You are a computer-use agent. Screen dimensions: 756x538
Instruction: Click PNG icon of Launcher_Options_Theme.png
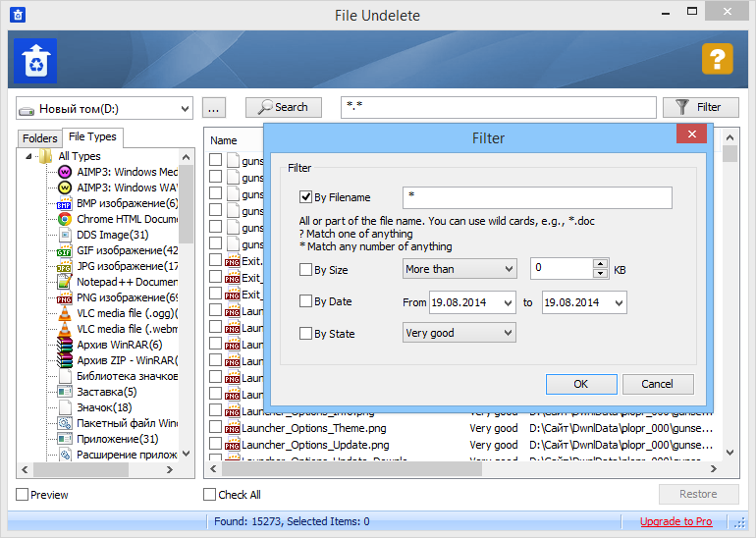click(233, 428)
